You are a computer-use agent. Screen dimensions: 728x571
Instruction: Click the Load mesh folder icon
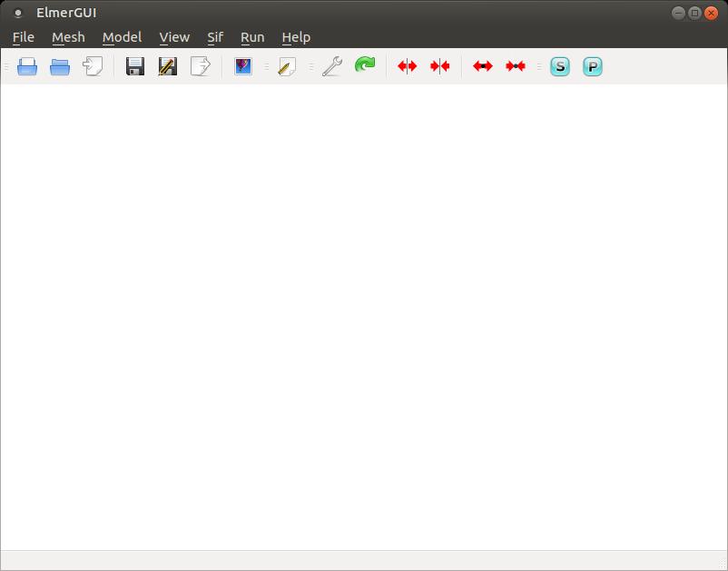click(x=60, y=66)
